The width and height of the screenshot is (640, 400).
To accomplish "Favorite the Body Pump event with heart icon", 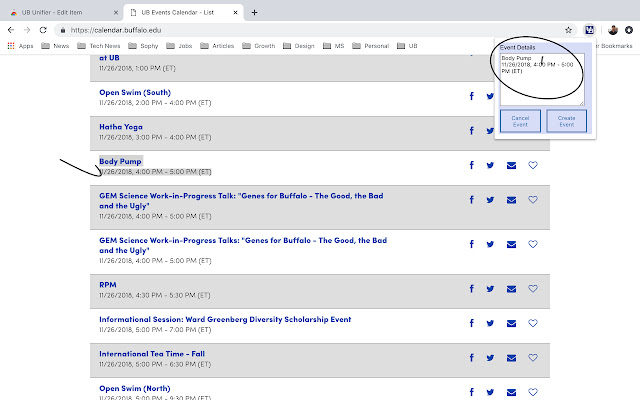I will pyautogui.click(x=533, y=165).
